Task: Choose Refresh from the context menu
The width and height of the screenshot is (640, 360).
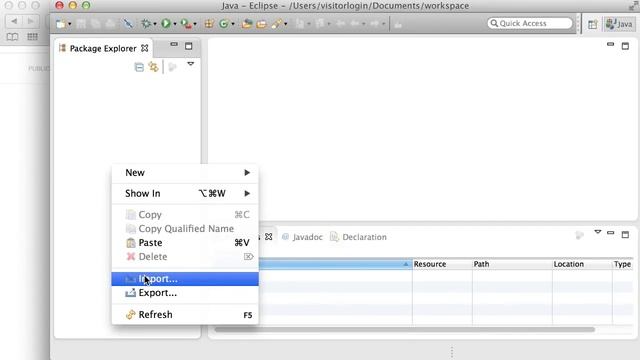Action: click(185, 315)
